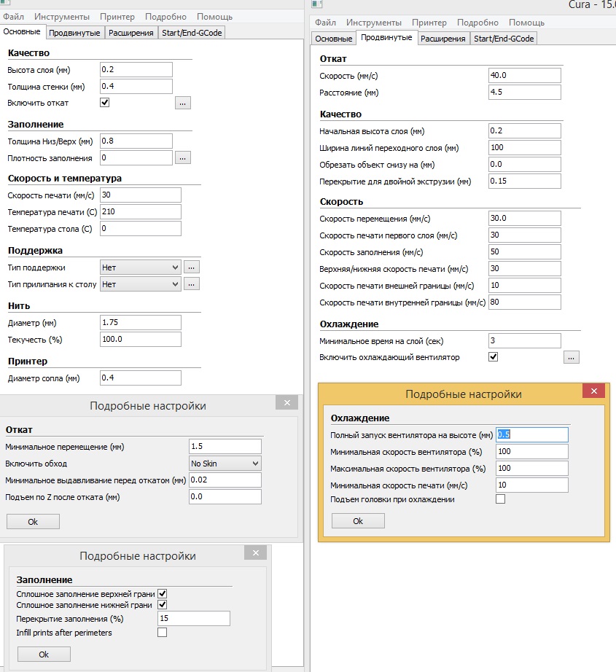Click Плотность заполнения input field
616x672 pixels.
[136, 157]
